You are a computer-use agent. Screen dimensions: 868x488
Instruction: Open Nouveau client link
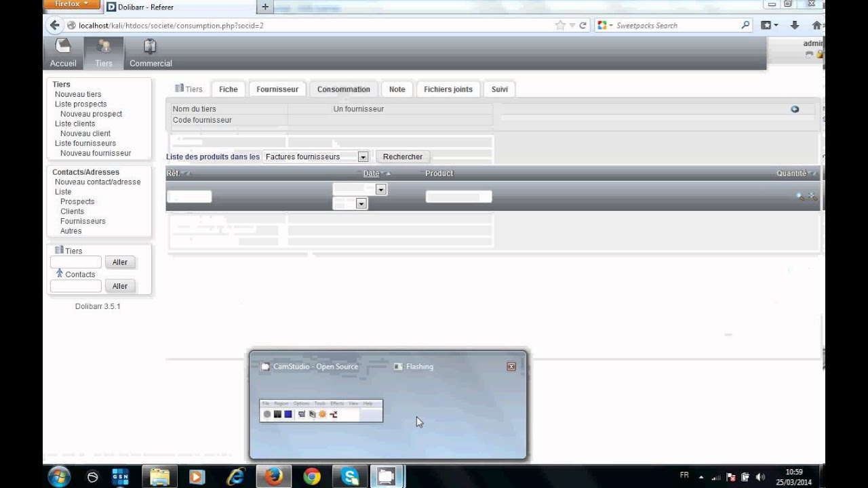[x=85, y=134]
